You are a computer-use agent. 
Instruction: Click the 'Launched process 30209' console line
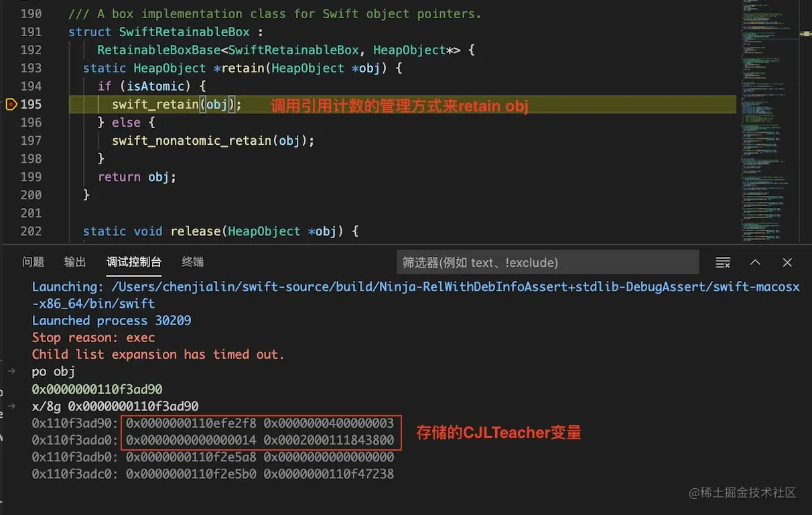[111, 321]
